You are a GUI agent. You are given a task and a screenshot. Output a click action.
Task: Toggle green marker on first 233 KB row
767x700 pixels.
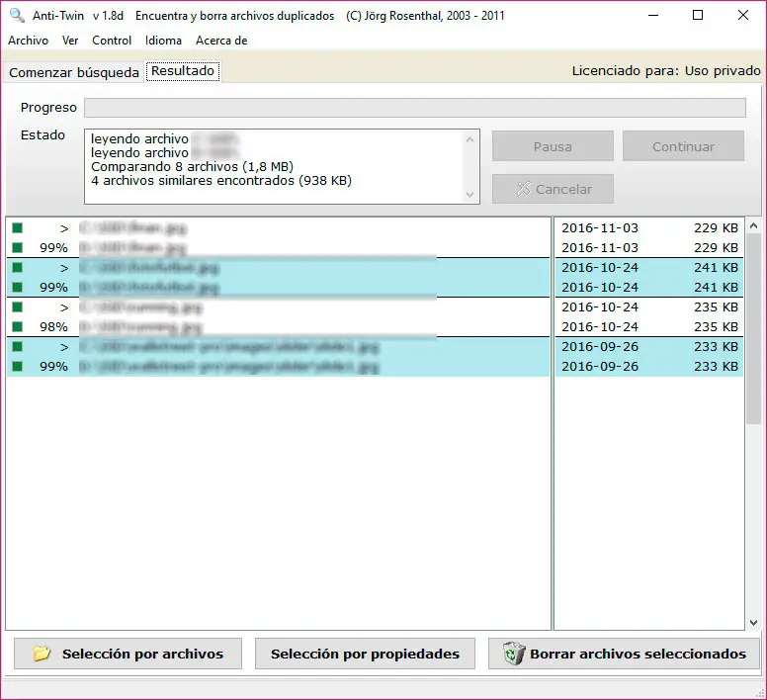click(18, 347)
